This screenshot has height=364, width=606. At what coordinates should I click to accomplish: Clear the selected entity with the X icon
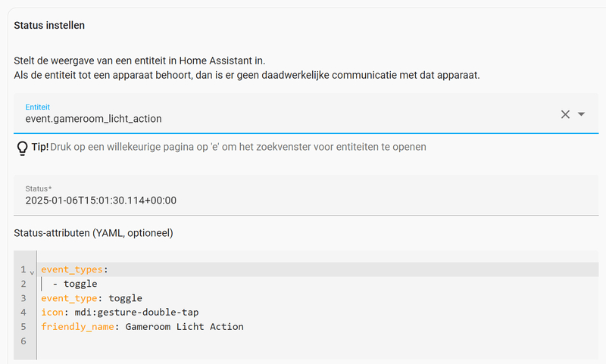(x=565, y=114)
